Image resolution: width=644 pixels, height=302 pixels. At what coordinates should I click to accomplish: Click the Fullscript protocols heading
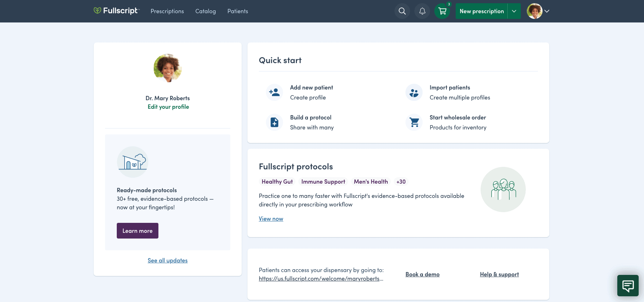tap(296, 167)
